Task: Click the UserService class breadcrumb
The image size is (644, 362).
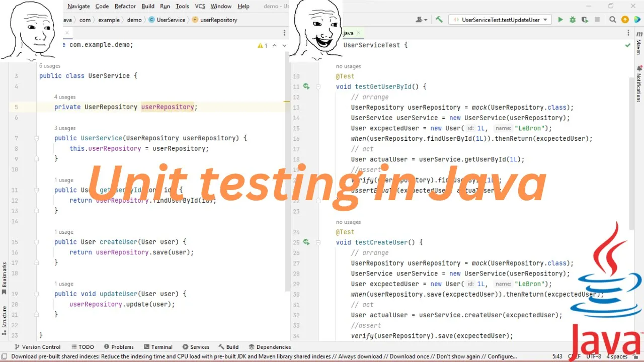Action: tap(168, 20)
